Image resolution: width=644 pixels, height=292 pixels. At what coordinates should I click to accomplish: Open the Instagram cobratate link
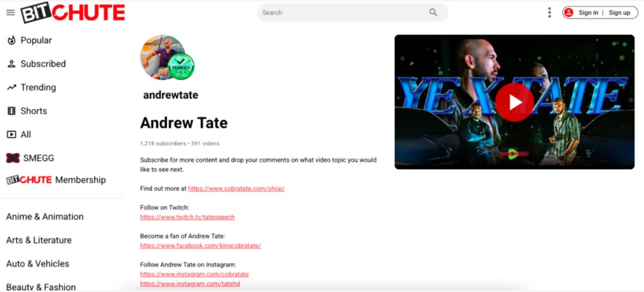(x=194, y=274)
